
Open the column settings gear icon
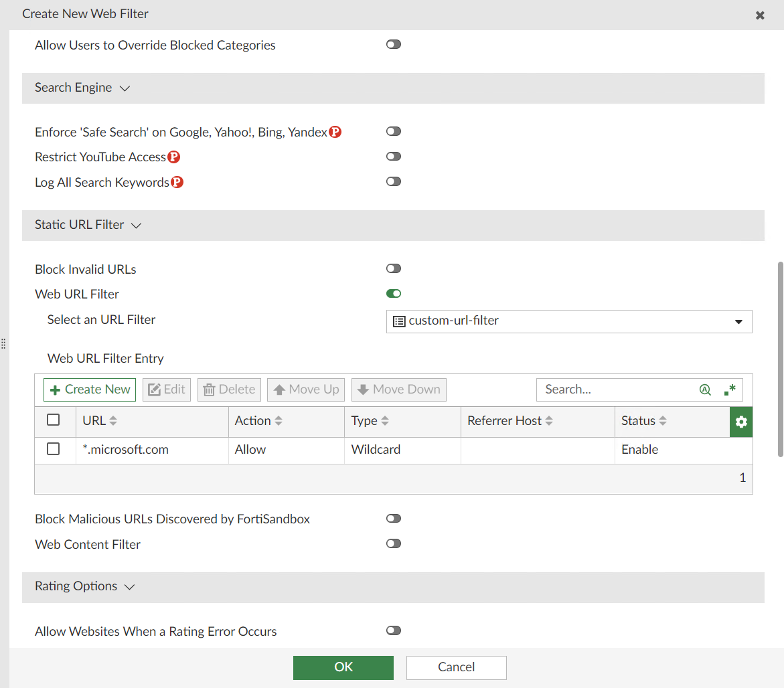click(x=740, y=422)
